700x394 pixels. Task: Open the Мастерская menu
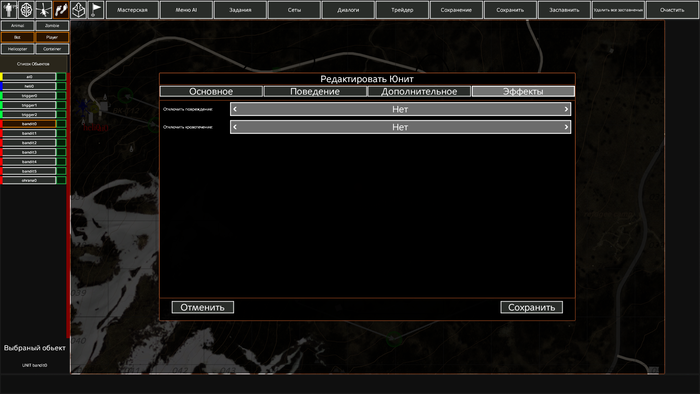click(132, 10)
